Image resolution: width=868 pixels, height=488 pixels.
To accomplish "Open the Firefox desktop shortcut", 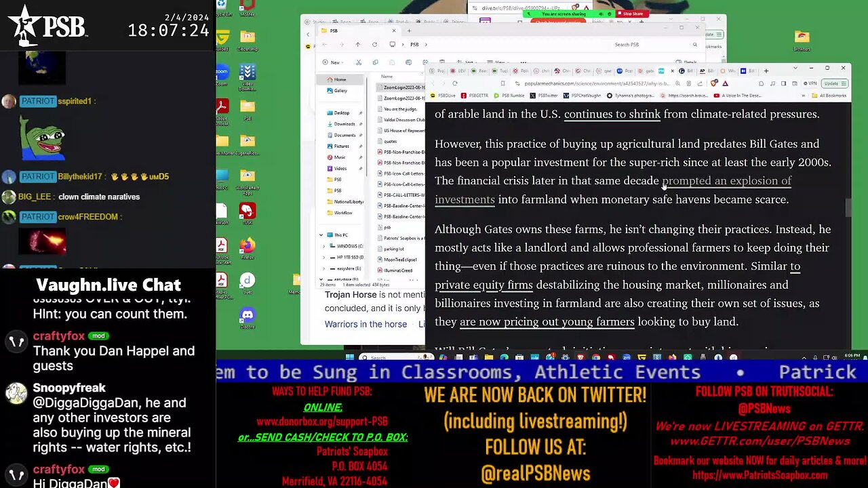I will [x=248, y=247].
